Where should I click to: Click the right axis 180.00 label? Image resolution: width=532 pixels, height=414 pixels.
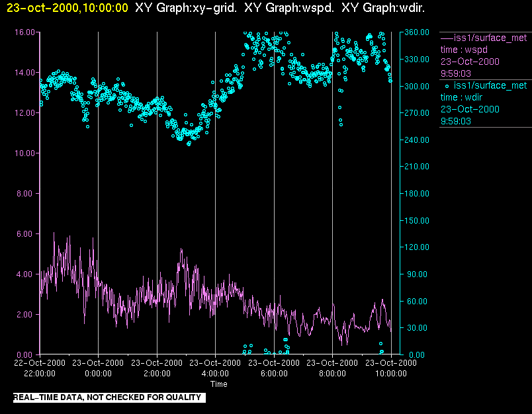tap(417, 194)
